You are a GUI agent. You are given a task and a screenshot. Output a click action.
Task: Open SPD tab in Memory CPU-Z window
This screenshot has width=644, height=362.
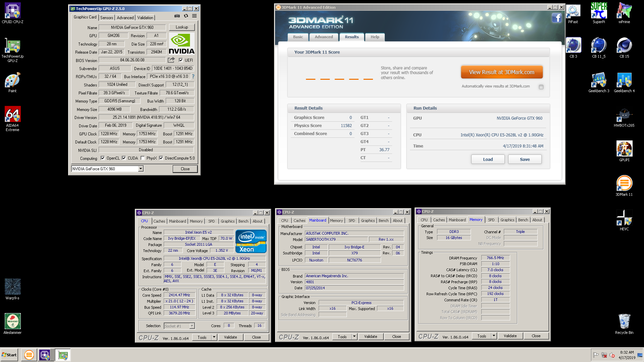[491, 220]
